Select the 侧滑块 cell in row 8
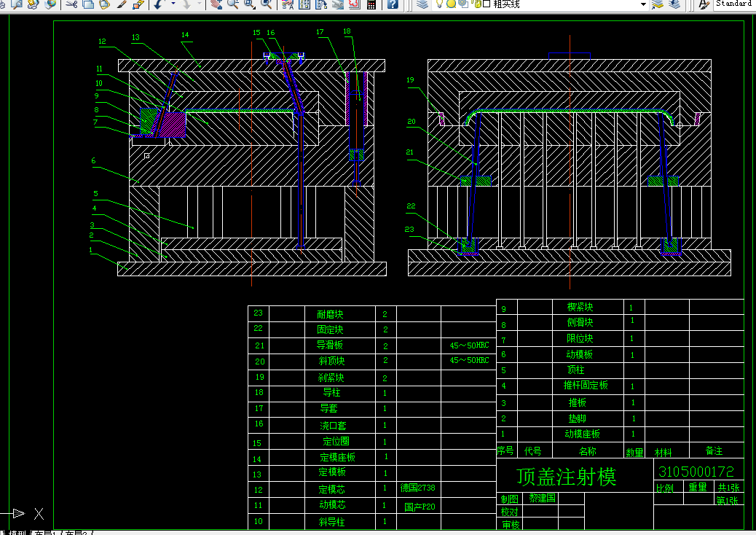Image resolution: width=756 pixels, height=535 pixels. pyautogui.click(x=580, y=322)
